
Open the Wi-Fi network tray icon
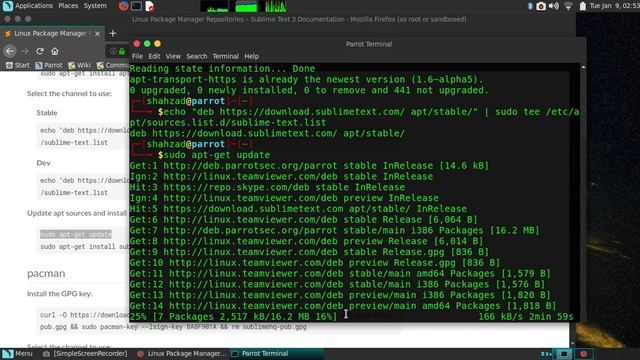coord(568,6)
